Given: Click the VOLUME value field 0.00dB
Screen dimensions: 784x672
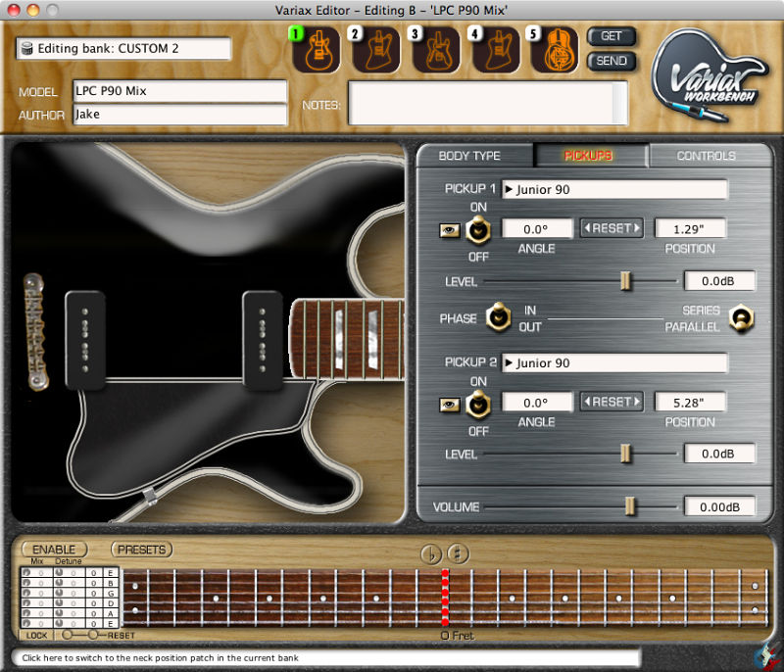Looking at the screenshot, I should tap(719, 507).
